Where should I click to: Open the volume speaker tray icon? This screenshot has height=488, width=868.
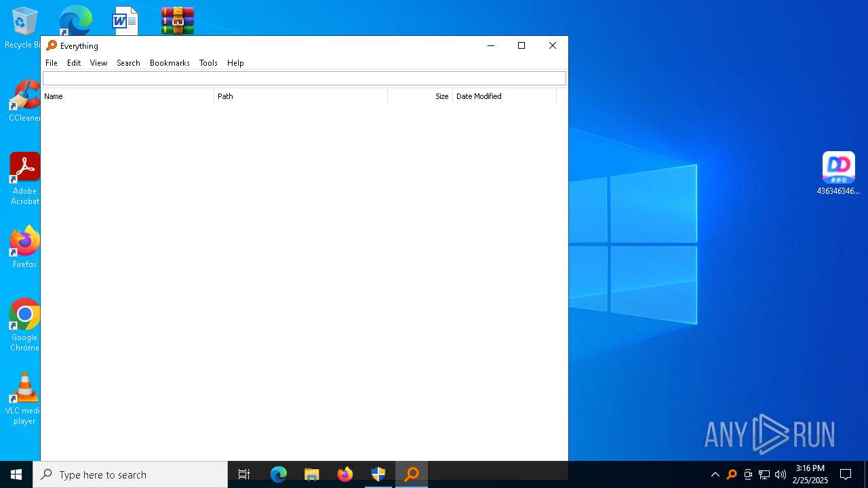[x=781, y=474]
